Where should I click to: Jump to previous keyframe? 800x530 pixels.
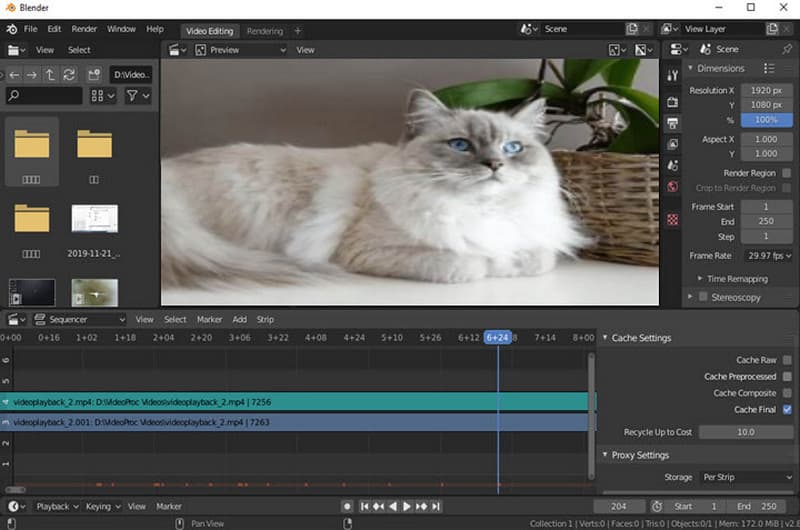pyautogui.click(x=379, y=507)
